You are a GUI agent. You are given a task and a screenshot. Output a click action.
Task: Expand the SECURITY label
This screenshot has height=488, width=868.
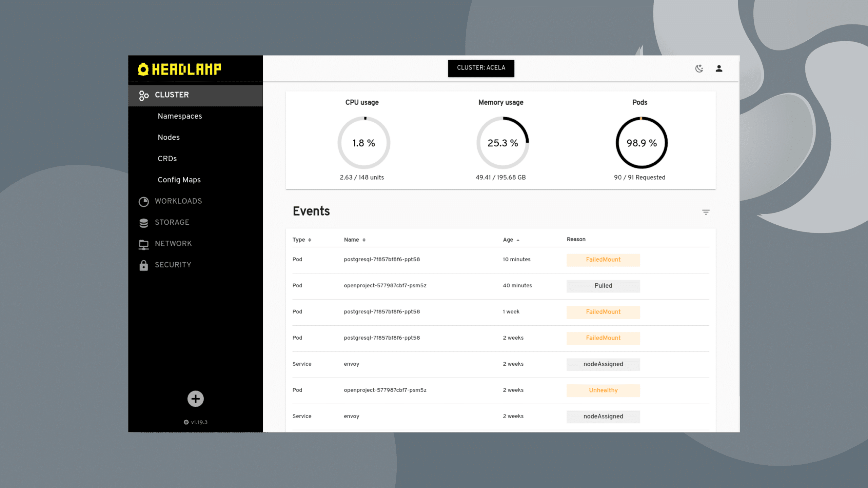(x=173, y=265)
